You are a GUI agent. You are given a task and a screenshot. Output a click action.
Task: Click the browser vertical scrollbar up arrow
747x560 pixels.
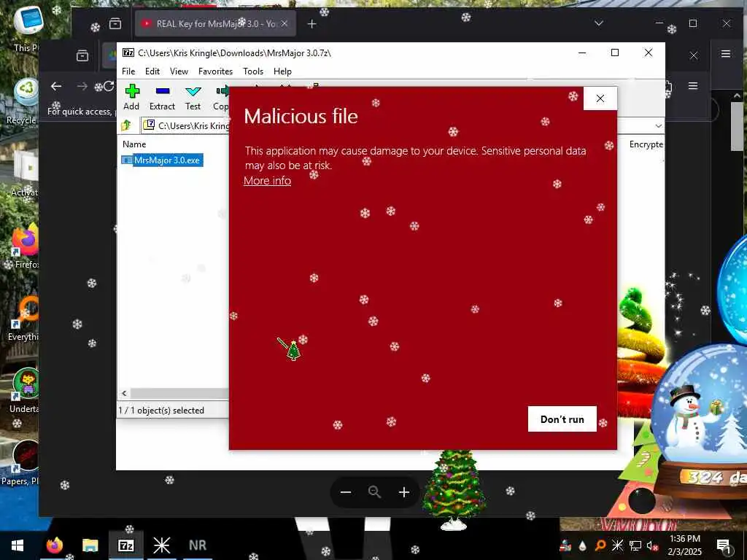[x=738, y=96]
